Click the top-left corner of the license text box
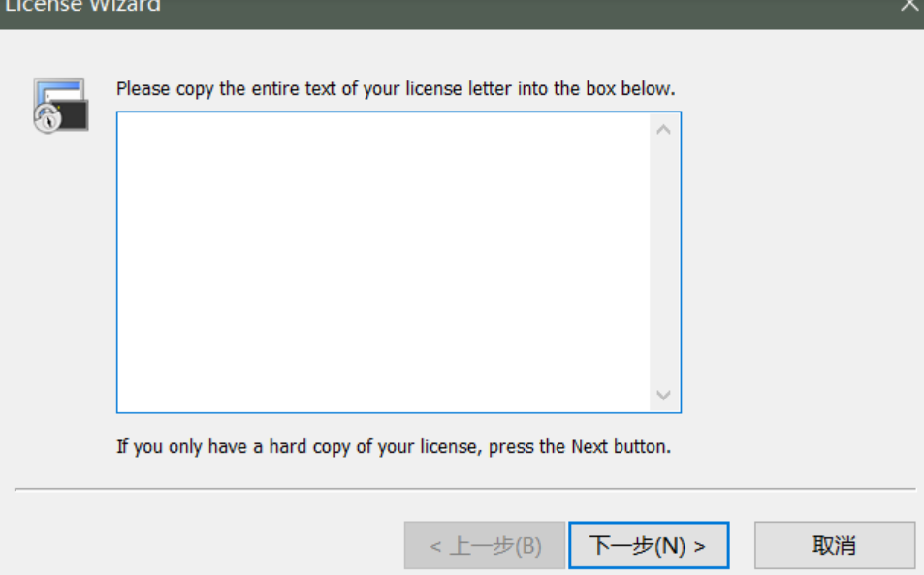 click(x=120, y=115)
